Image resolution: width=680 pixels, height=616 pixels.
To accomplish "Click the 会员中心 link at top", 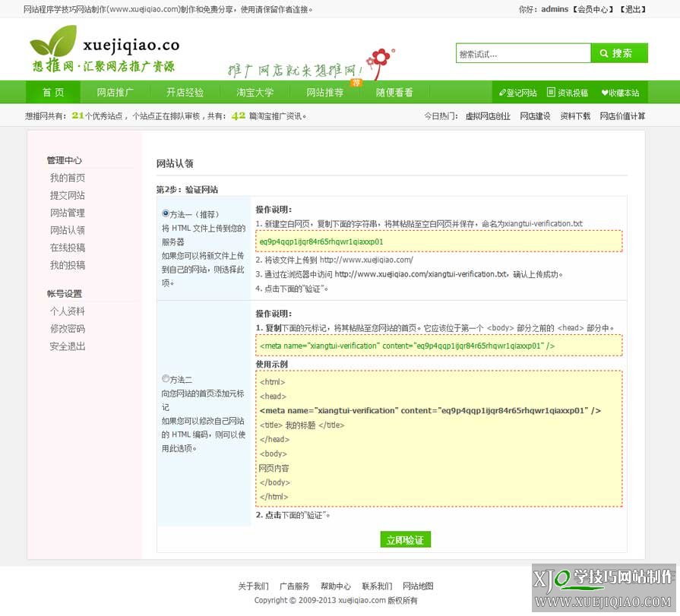I will [x=593, y=9].
